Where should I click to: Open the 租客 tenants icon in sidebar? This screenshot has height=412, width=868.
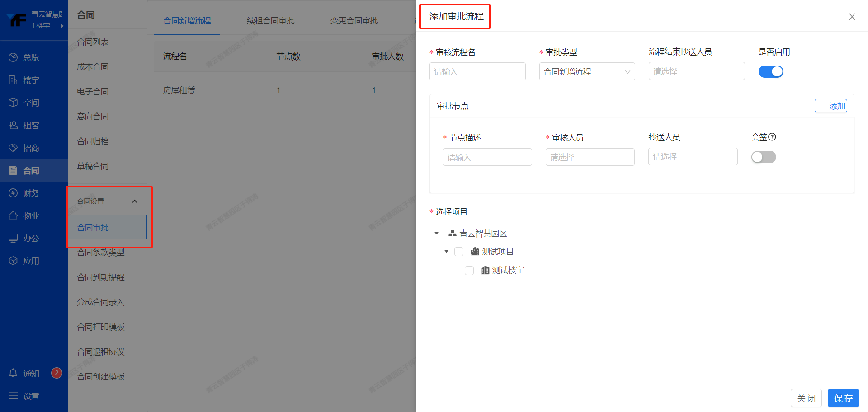(13, 125)
